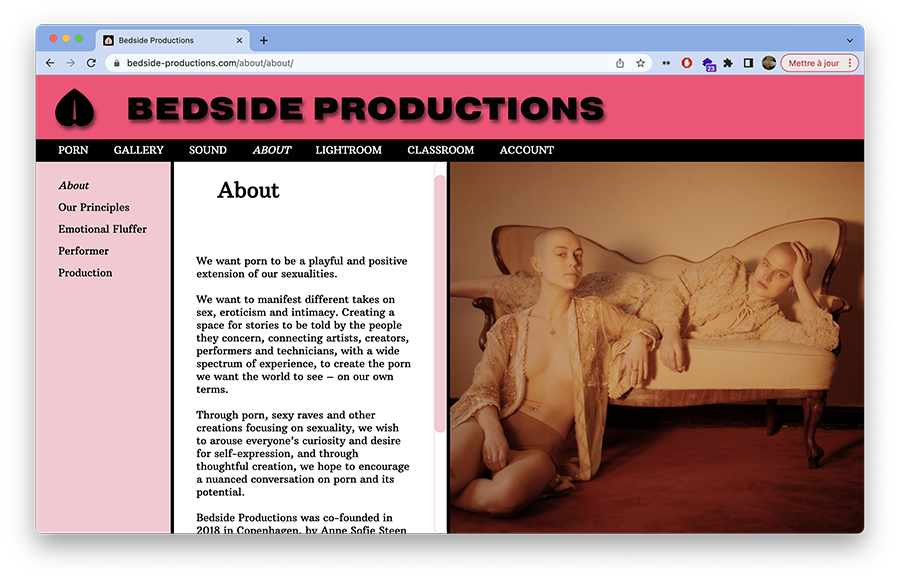Click the paragraph starting 'We want to manifest'
Image resolution: width=900 pixels, height=581 pixels.
click(x=304, y=344)
